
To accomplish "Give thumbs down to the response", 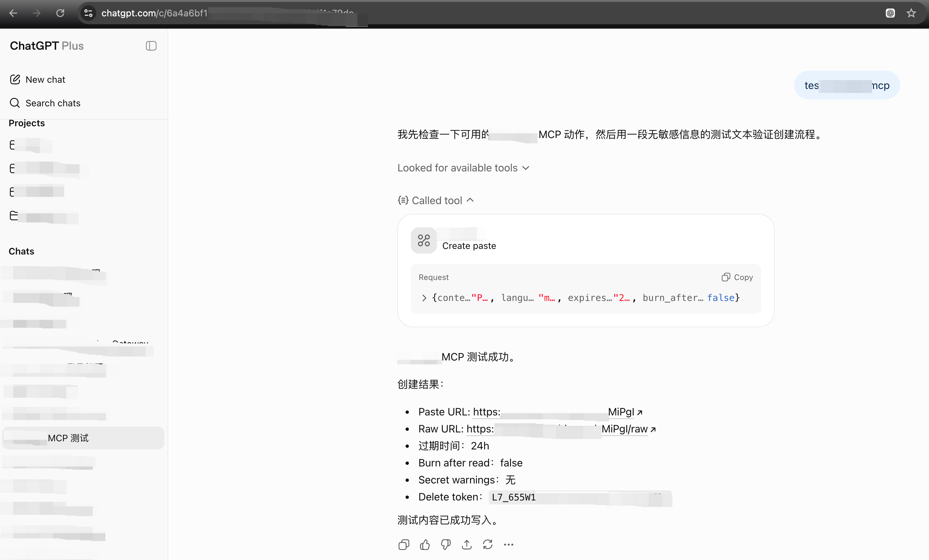I will pos(446,545).
